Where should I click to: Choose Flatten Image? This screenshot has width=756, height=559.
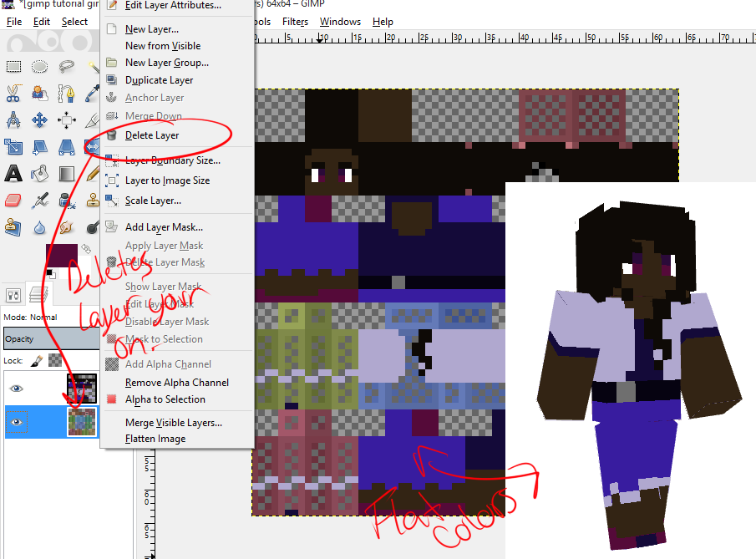[177, 439]
